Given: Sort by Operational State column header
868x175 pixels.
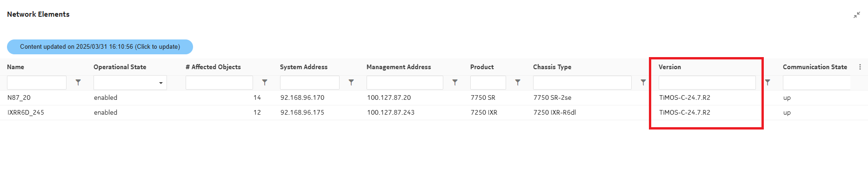Looking at the screenshot, I should click(120, 67).
